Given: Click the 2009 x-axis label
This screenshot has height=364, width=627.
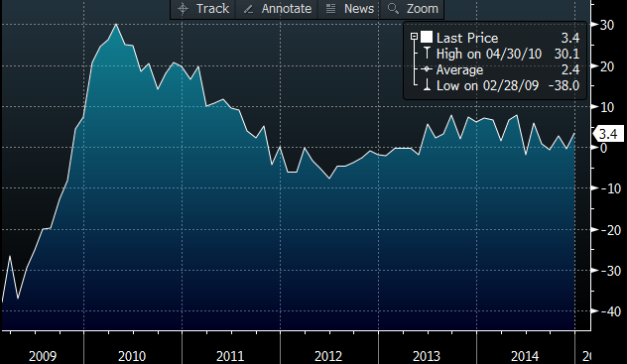Looking at the screenshot, I should (43, 356).
